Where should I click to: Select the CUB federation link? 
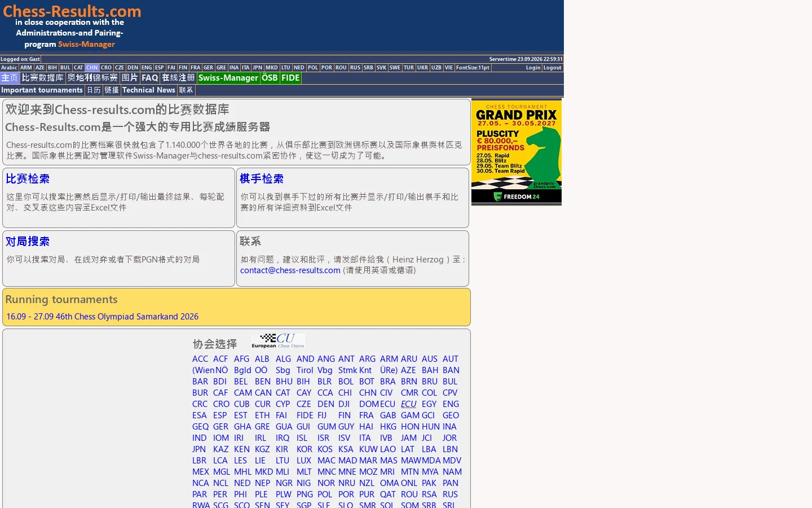[x=242, y=404]
